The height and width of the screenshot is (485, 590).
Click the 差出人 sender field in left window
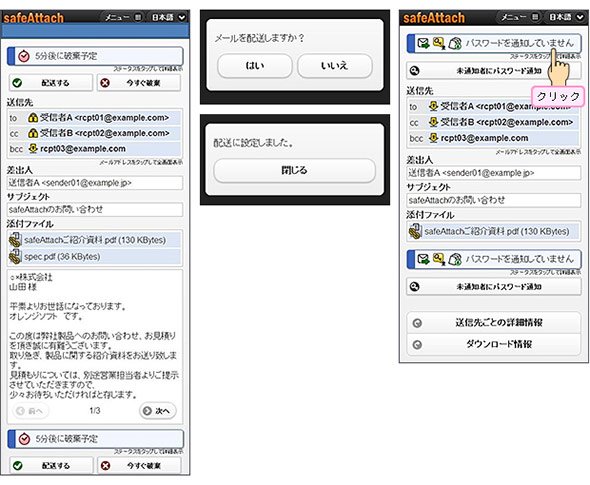click(95, 183)
